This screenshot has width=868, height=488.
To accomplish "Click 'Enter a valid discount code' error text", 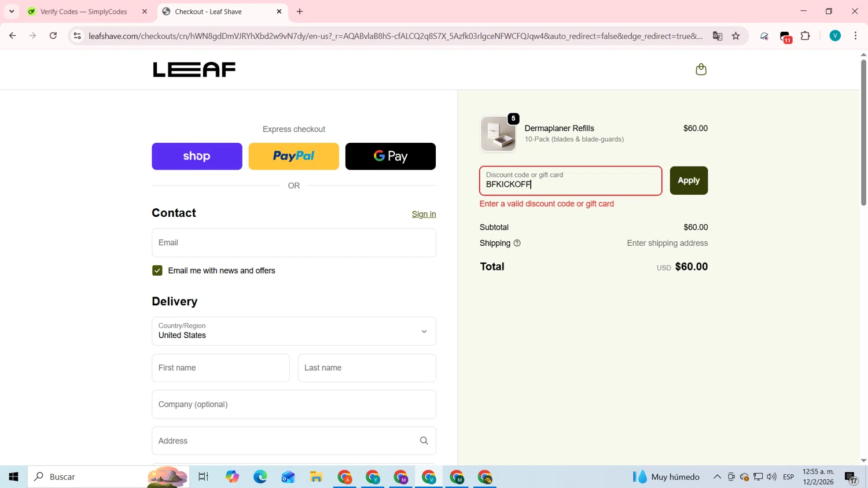I will [547, 204].
